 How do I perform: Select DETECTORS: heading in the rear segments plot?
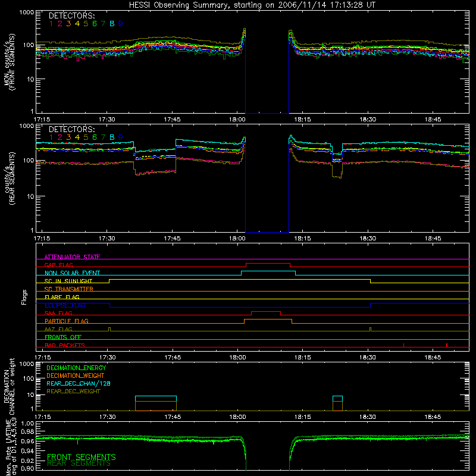(71, 129)
